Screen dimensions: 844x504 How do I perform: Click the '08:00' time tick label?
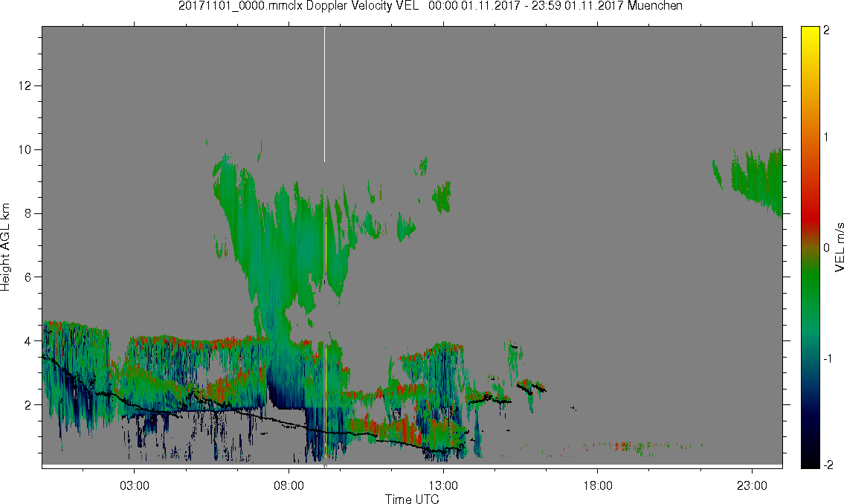[289, 485]
